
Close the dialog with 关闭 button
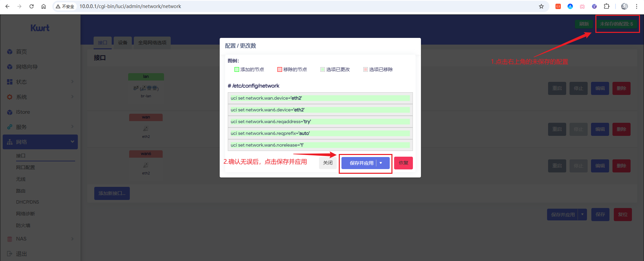click(328, 163)
